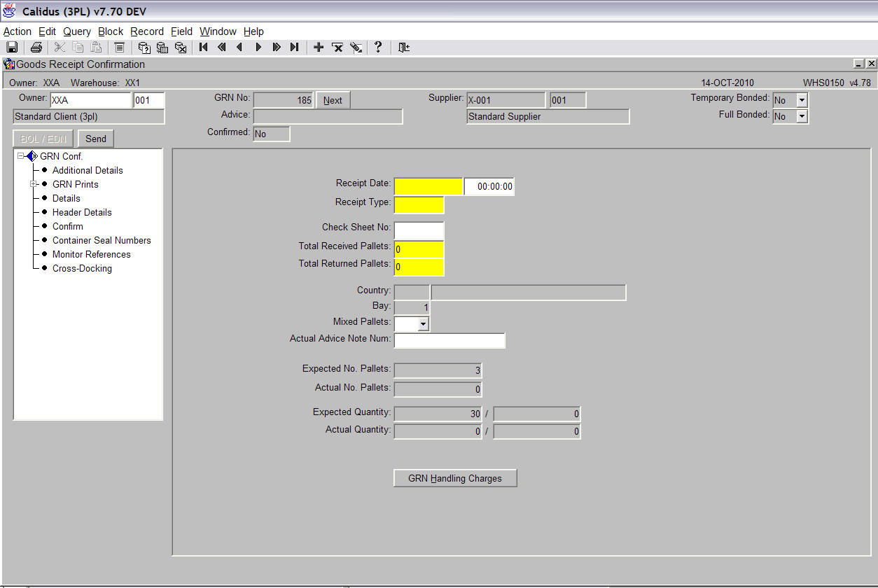
Task: Open the Full Bonded dropdown
Action: [x=802, y=116]
